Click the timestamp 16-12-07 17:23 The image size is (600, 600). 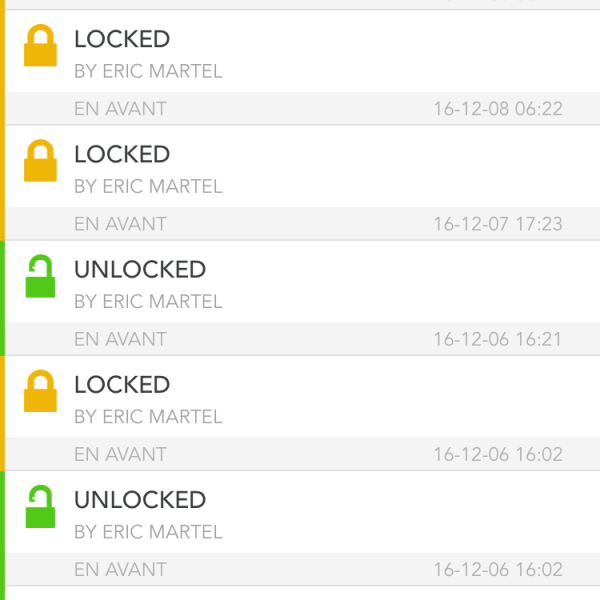497,224
